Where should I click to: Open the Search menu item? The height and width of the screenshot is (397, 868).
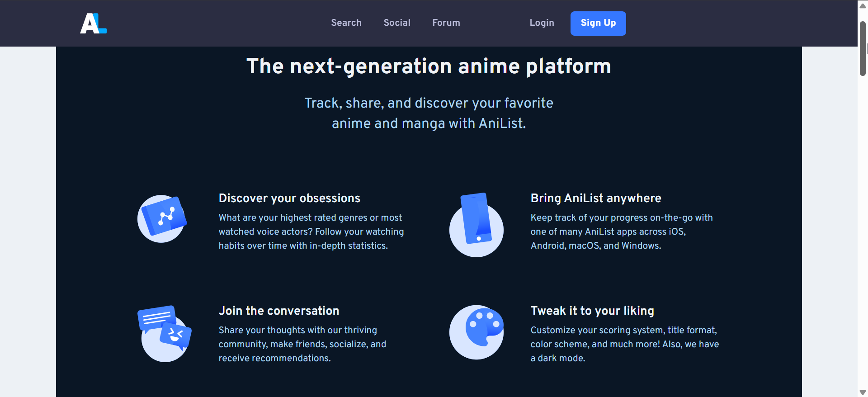coord(346,23)
